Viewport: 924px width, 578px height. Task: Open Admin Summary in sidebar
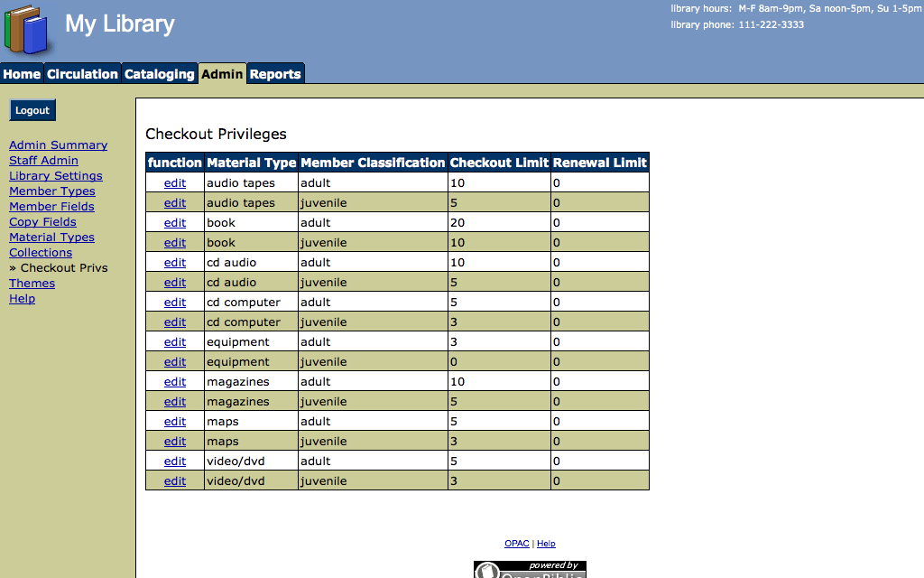(x=58, y=144)
